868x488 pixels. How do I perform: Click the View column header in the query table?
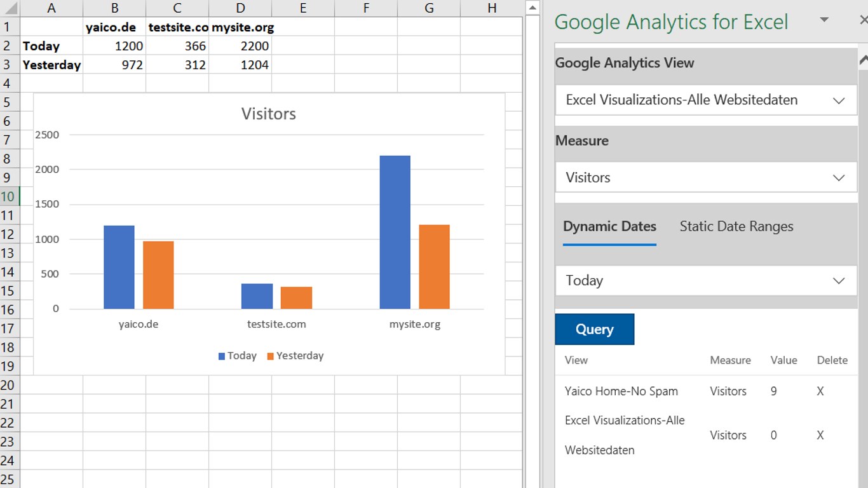click(x=576, y=360)
